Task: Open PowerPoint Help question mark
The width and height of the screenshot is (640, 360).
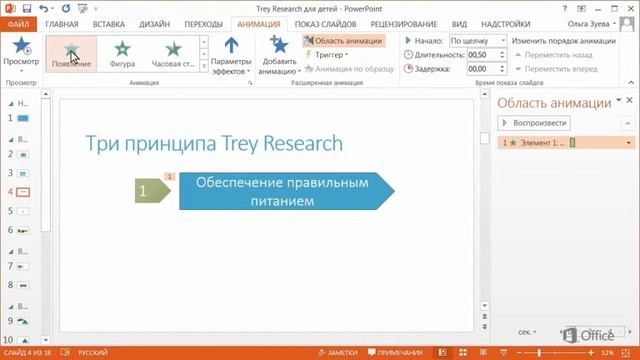Action: [x=565, y=9]
